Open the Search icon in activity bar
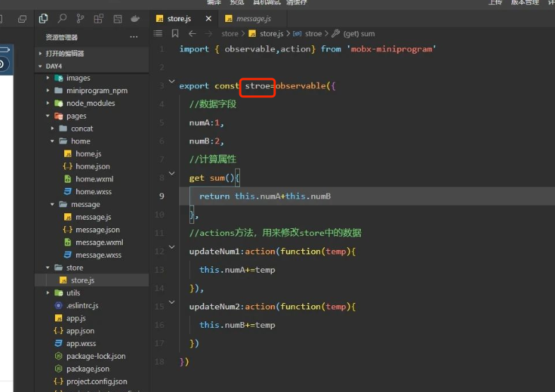 (x=62, y=18)
